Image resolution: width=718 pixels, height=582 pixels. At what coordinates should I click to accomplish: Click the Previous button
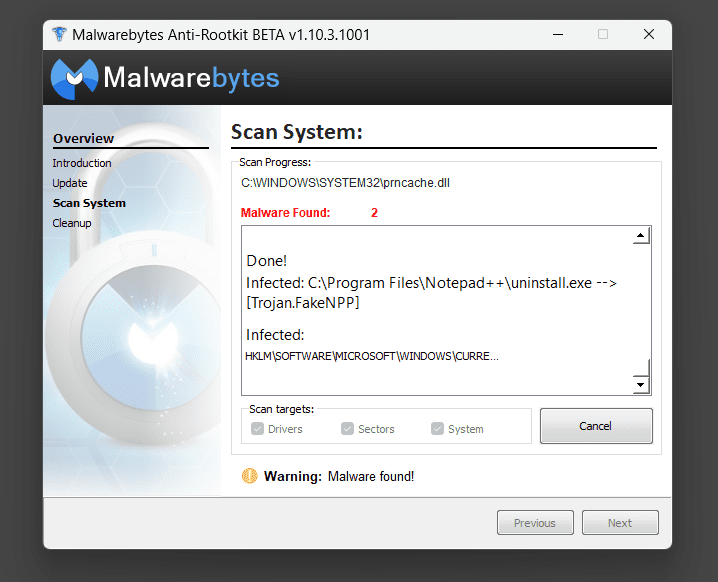coord(535,522)
